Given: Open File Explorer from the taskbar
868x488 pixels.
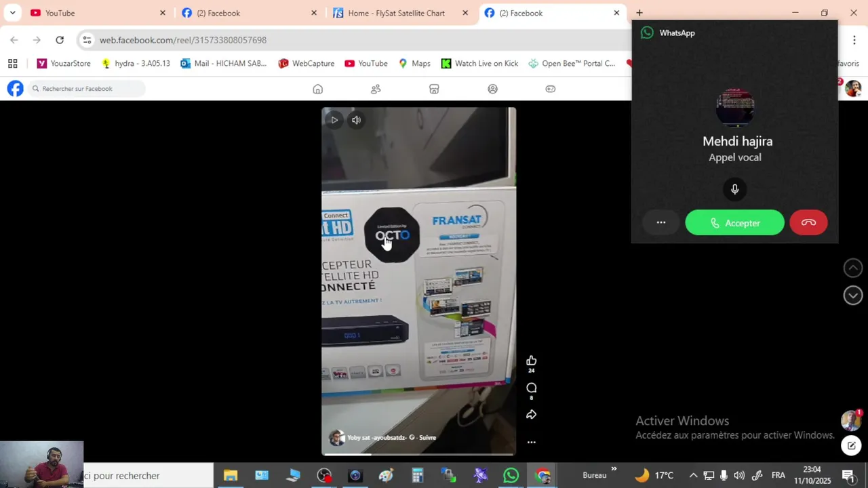Looking at the screenshot, I should click(231, 476).
